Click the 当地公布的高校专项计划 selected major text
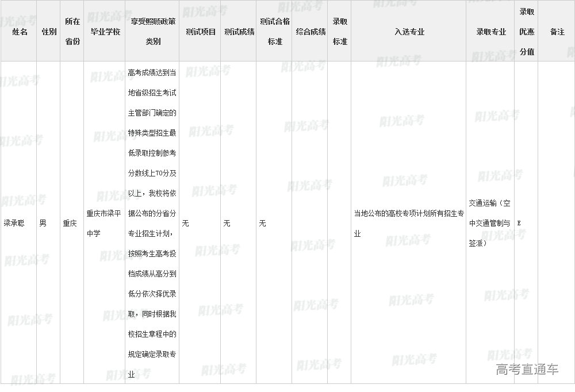Image resolution: width=575 pixels, height=392 pixels. point(408,223)
